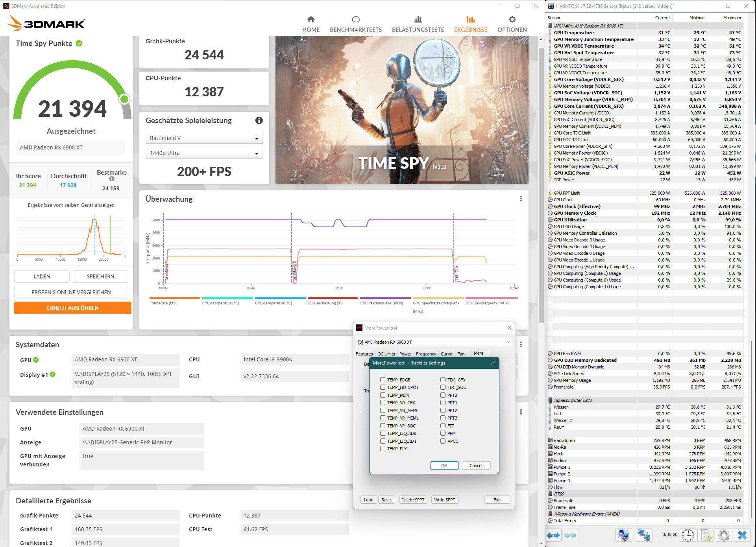
Task: Confirm Throttler Settings with OK
Action: (444, 466)
